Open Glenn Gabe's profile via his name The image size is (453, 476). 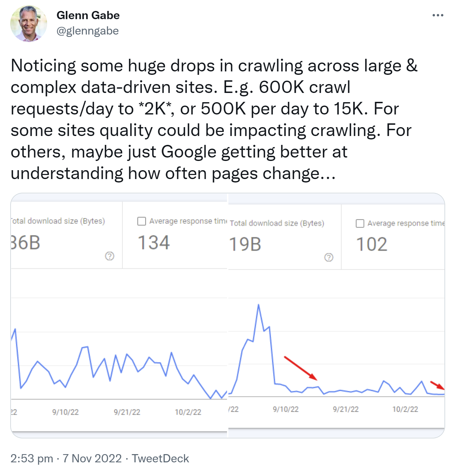[x=88, y=15]
